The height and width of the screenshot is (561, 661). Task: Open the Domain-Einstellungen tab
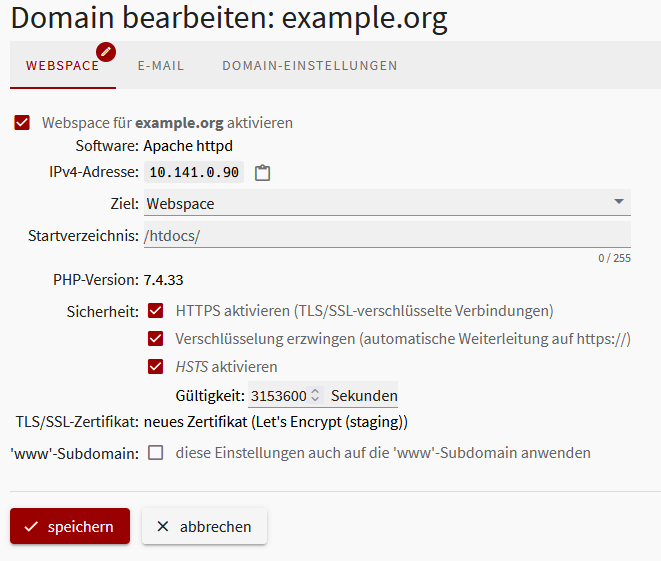(x=309, y=66)
